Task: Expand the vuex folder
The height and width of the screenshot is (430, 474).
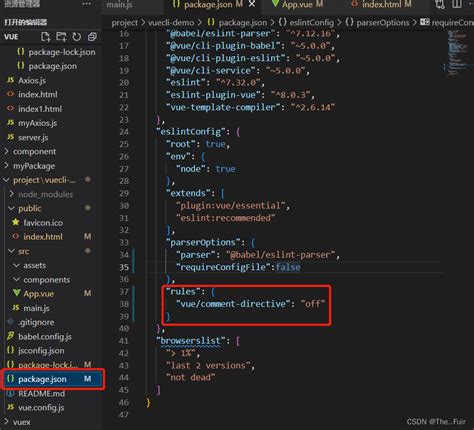Action: click(x=21, y=422)
